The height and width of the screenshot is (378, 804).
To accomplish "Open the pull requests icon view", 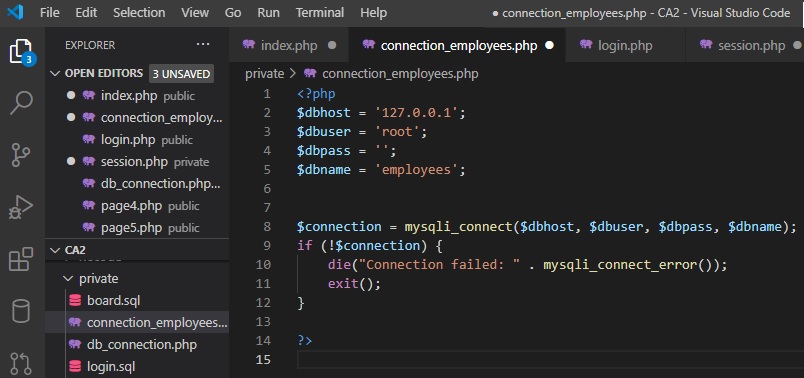I will (x=21, y=363).
